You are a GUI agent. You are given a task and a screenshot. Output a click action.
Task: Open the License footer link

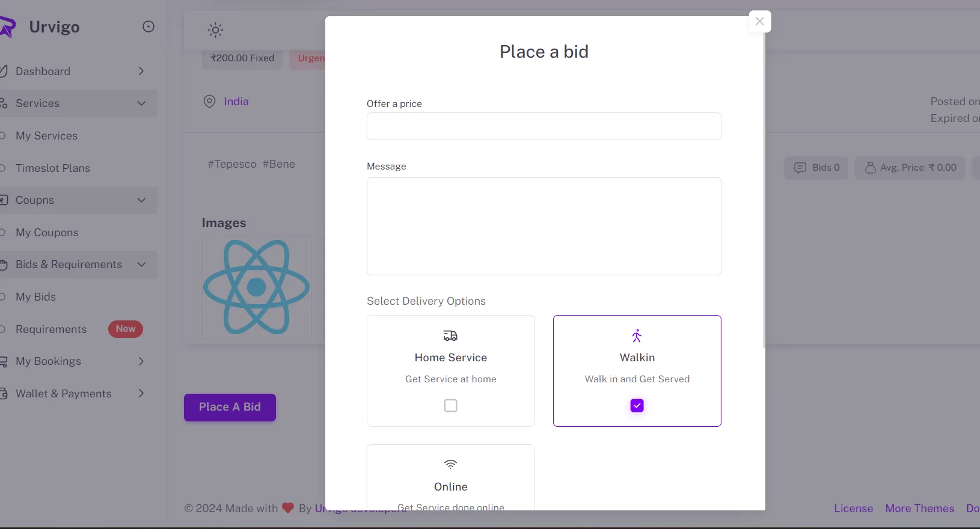point(853,509)
